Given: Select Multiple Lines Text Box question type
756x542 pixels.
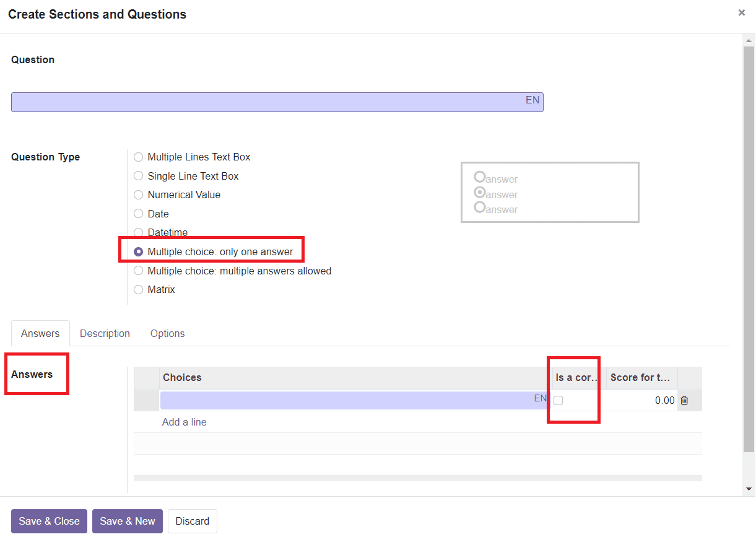Looking at the screenshot, I should [138, 157].
